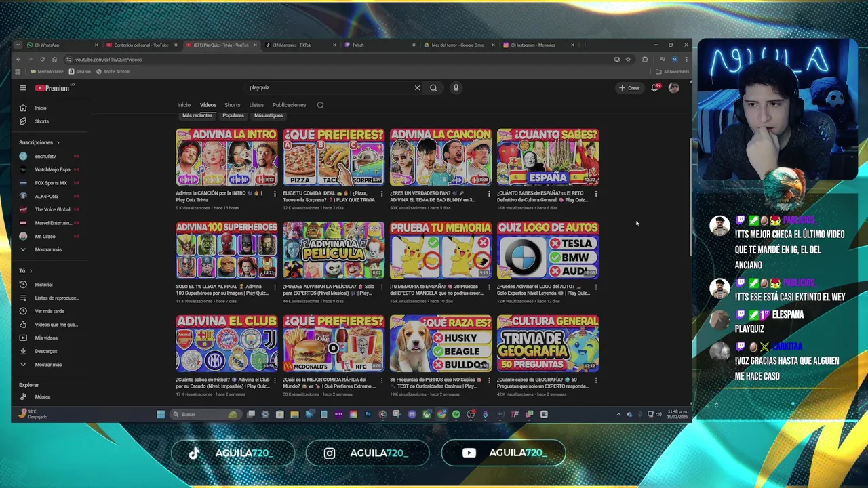
Task: Open Mis videos in sidebar
Action: (x=46, y=338)
